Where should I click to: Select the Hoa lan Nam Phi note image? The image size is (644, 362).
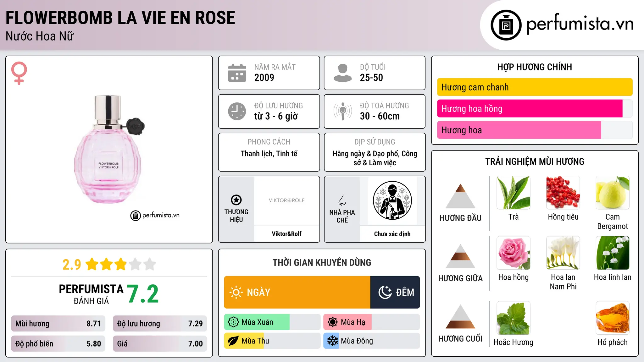tap(563, 253)
